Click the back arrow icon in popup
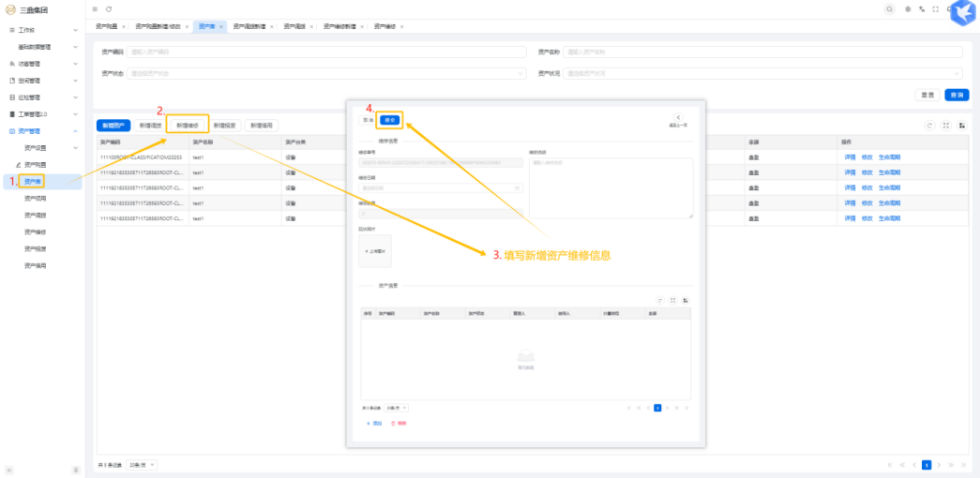980x478 pixels. pyautogui.click(x=678, y=117)
